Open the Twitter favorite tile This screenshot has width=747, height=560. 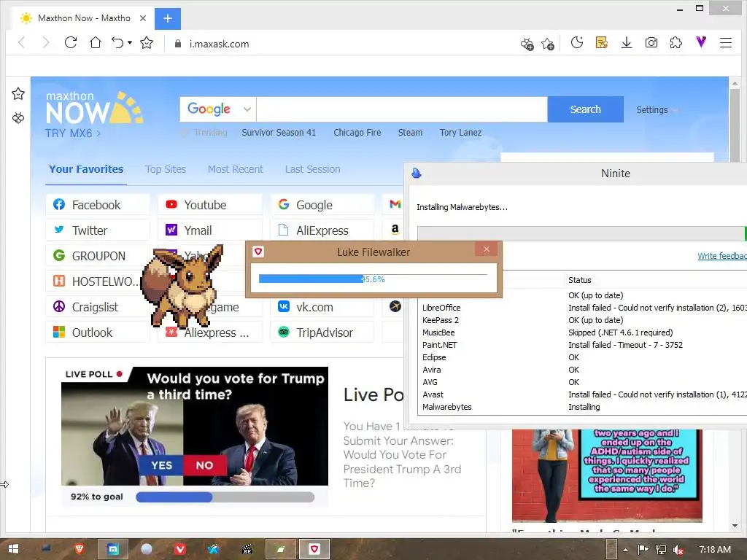point(98,230)
